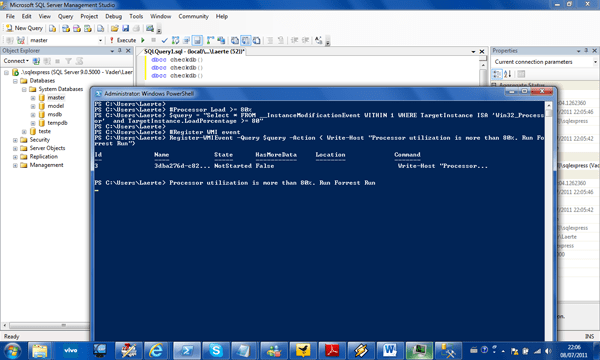Start debugging with the green play arrow
This screenshot has height=360, width=600.
[x=143, y=40]
